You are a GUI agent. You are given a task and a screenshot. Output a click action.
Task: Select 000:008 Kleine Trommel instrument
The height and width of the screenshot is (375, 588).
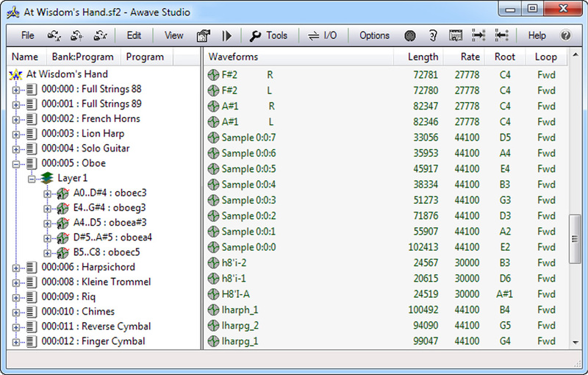(96, 282)
